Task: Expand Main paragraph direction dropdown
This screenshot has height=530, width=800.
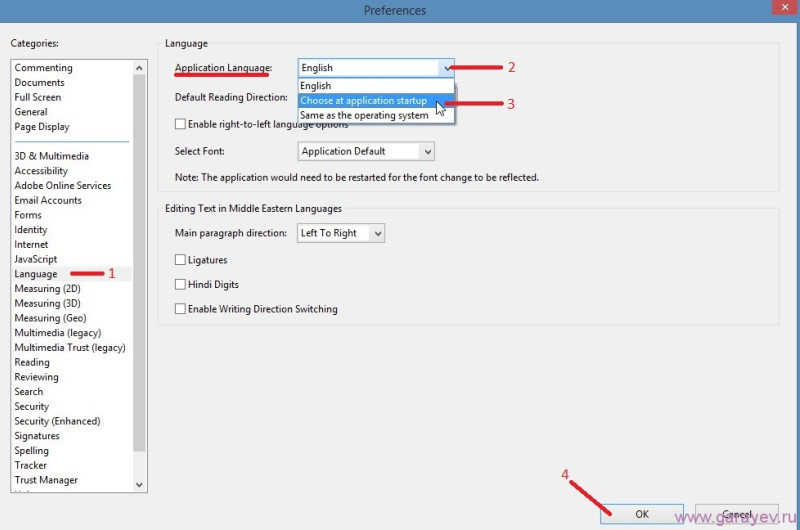Action: 340,233
